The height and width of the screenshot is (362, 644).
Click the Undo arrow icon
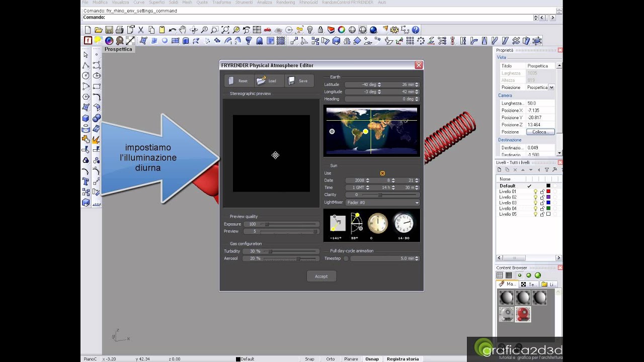point(173,30)
